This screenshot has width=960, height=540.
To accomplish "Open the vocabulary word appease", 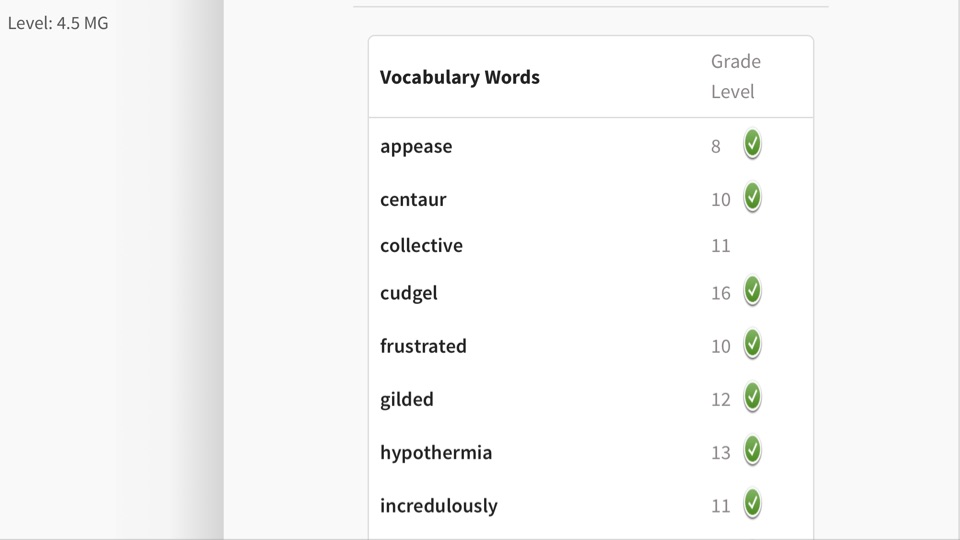I will point(416,147).
